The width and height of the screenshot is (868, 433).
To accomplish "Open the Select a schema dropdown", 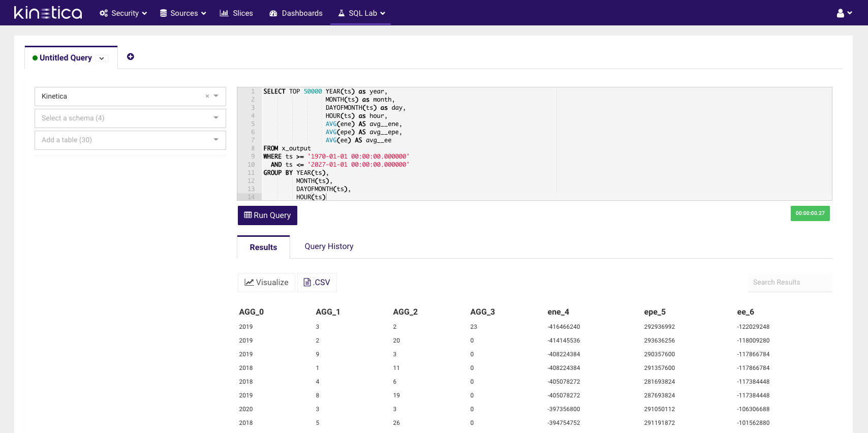I will [130, 118].
